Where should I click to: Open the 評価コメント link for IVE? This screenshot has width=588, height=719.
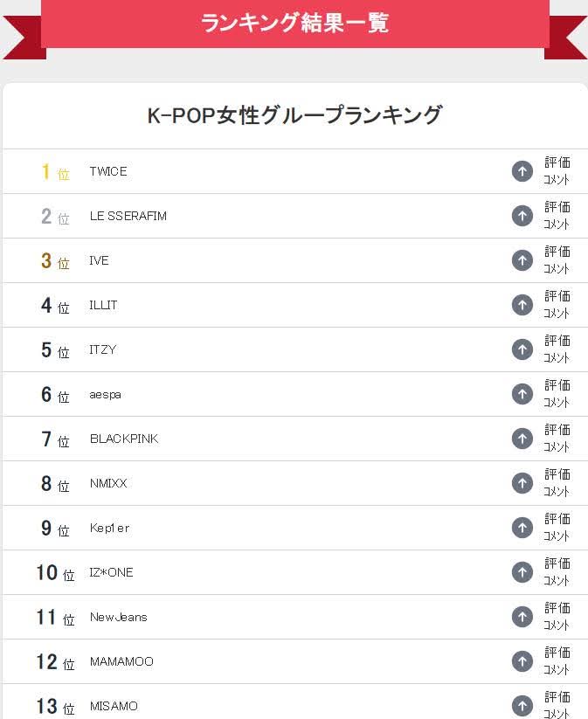557,260
